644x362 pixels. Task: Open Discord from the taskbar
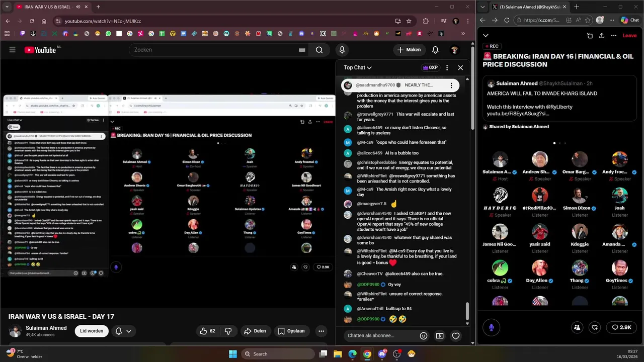click(x=382, y=354)
